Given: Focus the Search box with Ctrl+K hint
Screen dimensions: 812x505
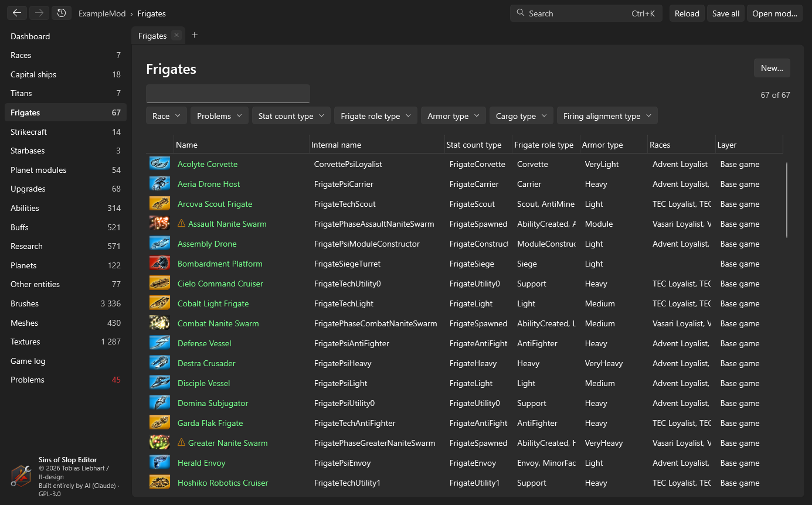Looking at the screenshot, I should [x=586, y=13].
